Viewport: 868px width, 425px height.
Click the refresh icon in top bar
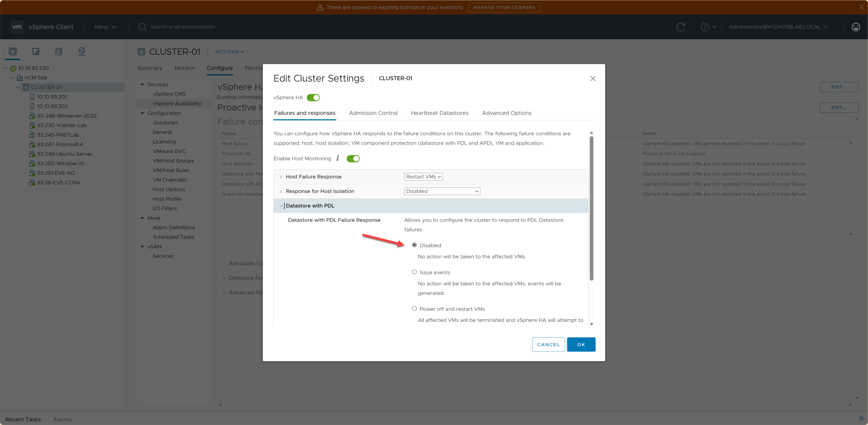pos(680,27)
